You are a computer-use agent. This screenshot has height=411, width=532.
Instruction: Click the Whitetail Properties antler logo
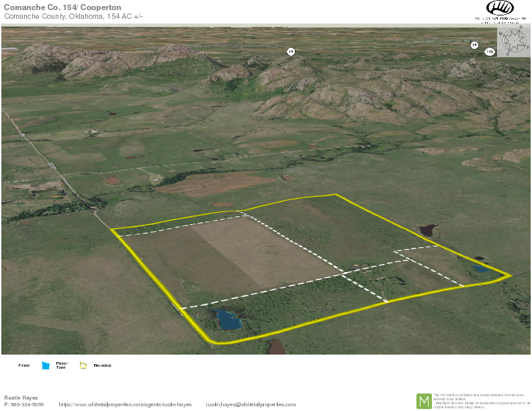(x=500, y=8)
